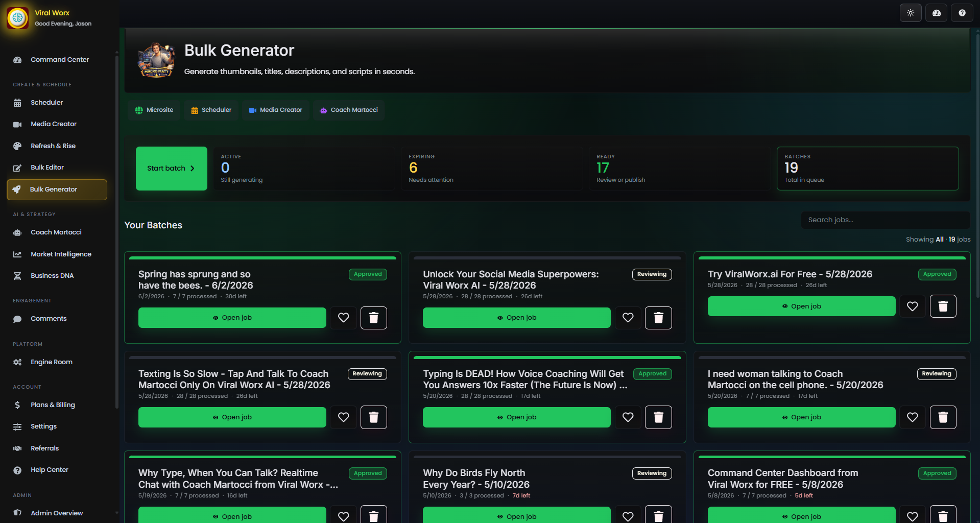Delete Unlock Your Social Media Superpowers batch
Screen dimensions: 980x523
[659, 318]
